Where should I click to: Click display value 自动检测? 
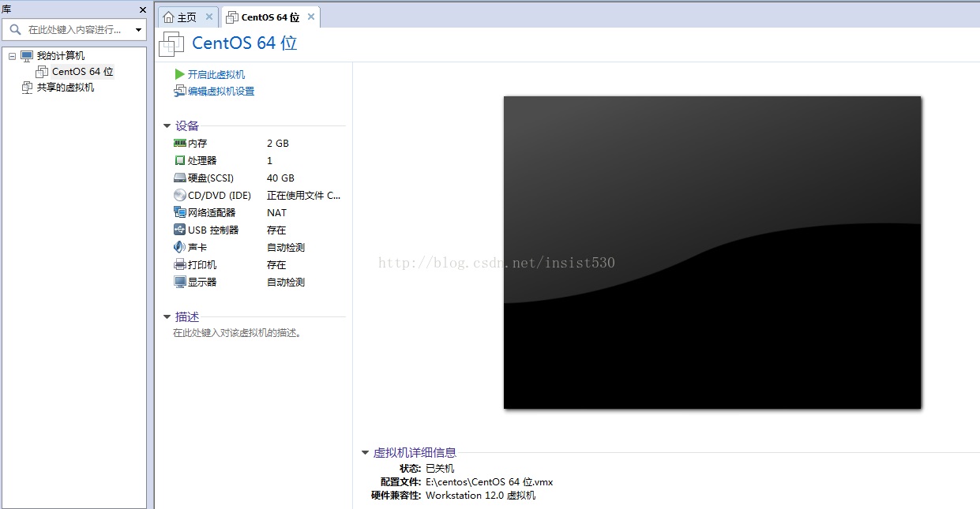(x=286, y=282)
